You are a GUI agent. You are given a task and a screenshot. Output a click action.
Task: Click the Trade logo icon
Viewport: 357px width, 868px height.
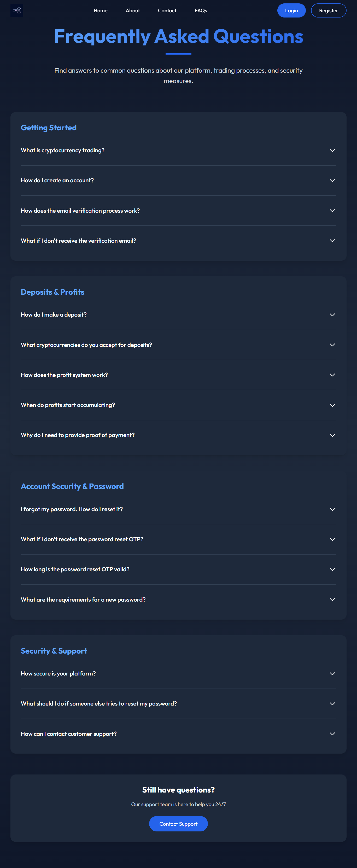click(17, 10)
